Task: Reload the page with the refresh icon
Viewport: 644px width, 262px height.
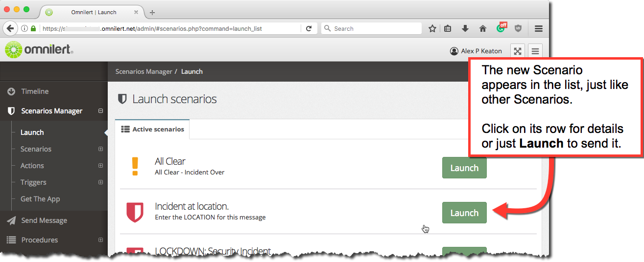Action: pyautogui.click(x=309, y=28)
